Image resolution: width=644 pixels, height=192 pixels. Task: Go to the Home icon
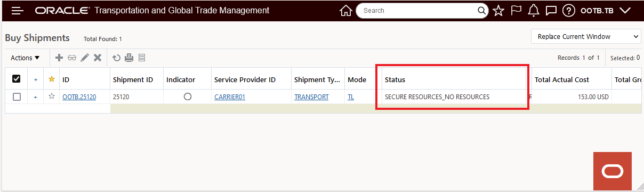(x=345, y=11)
